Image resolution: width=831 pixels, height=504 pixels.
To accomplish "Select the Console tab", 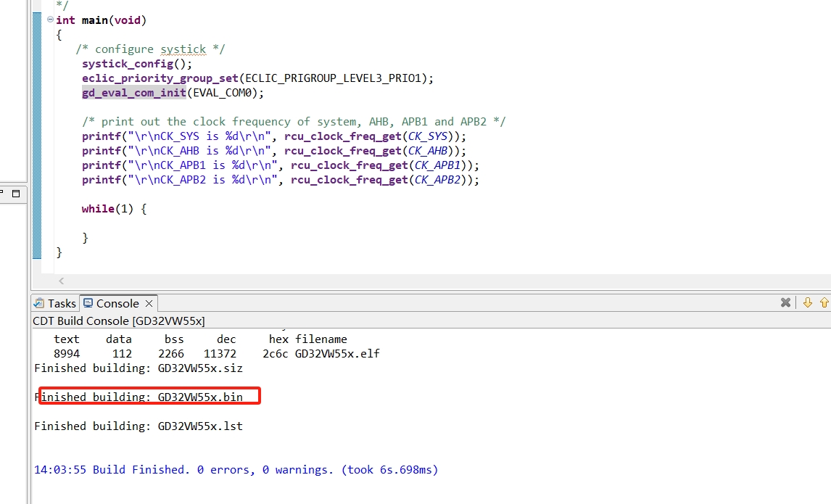I will (x=117, y=303).
